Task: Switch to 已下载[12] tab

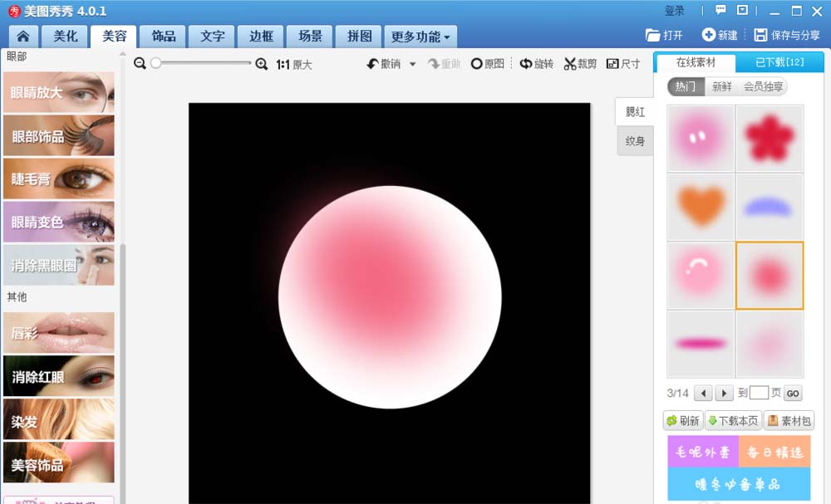Action: pyautogui.click(x=779, y=62)
